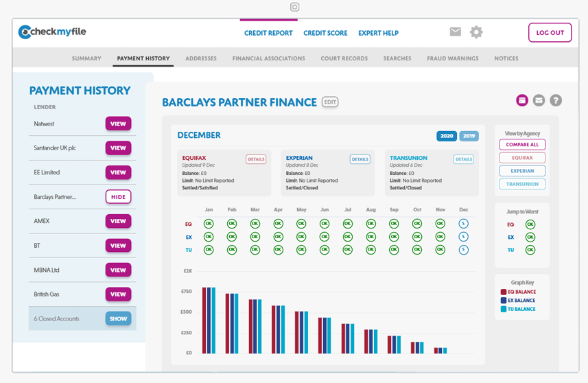
Task: Switch to the Notices tab
Action: point(506,58)
